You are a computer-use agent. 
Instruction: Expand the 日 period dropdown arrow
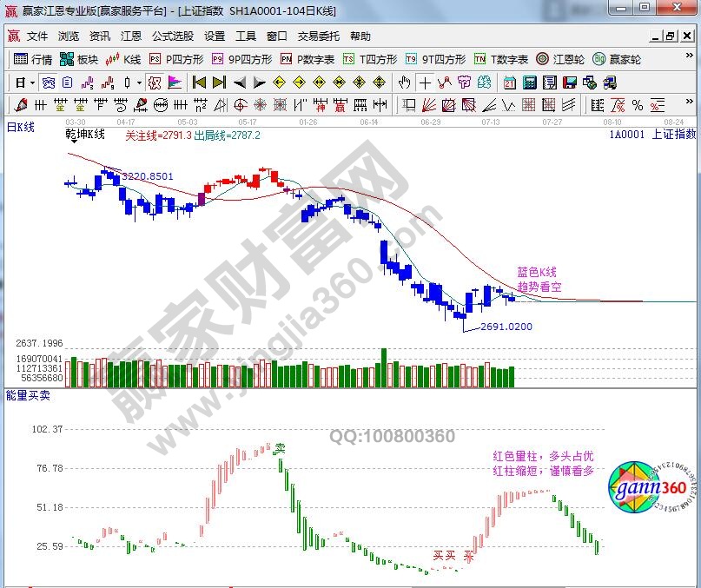32,83
